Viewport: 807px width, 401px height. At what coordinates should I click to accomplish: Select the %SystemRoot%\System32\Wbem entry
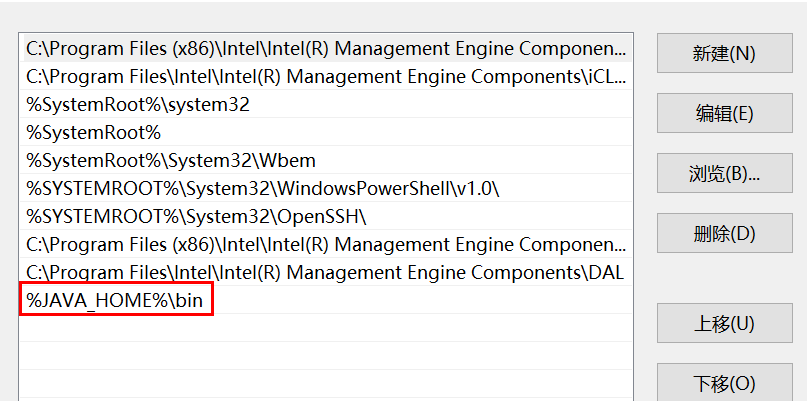tap(159, 160)
